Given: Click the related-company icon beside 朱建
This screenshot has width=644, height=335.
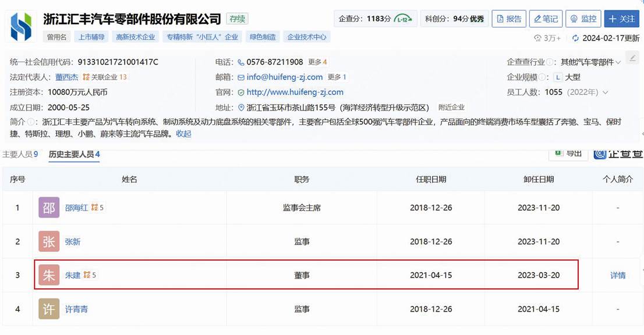Looking at the screenshot, I should tap(87, 275).
